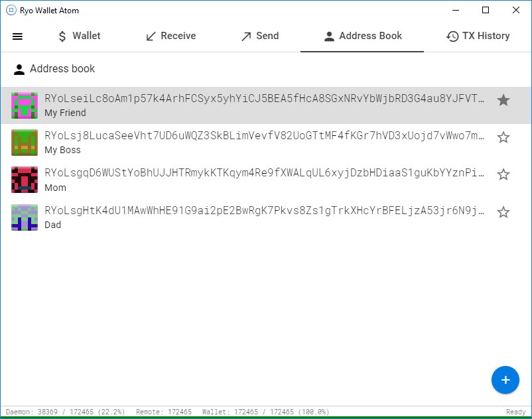Open the address starting with RYoLsj8LucaSeeVht7
Image resolution: width=532 pixels, height=419 pixels.
[x=265, y=136]
